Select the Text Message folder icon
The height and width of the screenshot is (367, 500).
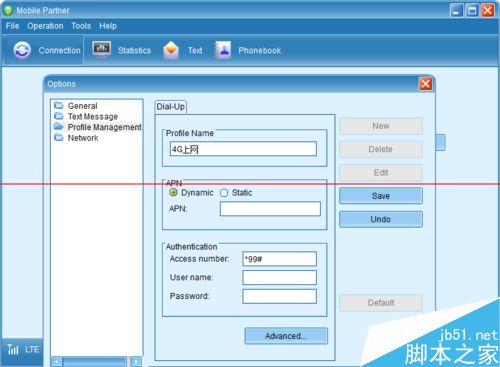click(59, 116)
